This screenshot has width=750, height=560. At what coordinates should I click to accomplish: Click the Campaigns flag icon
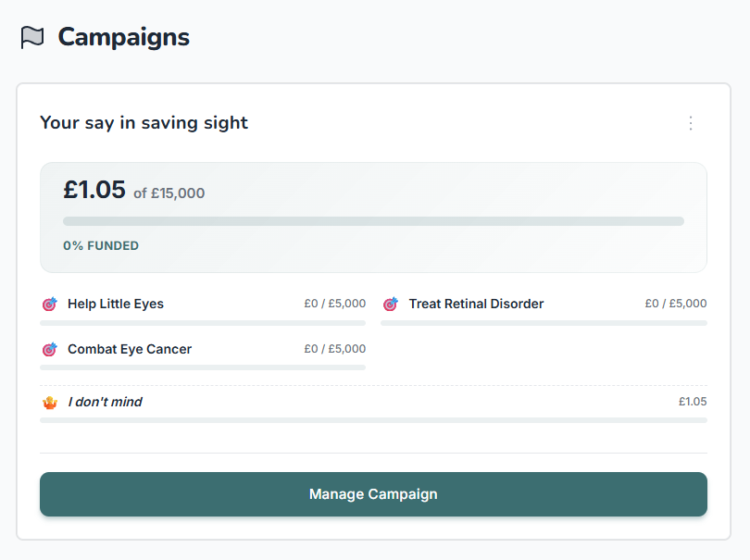[x=32, y=37]
